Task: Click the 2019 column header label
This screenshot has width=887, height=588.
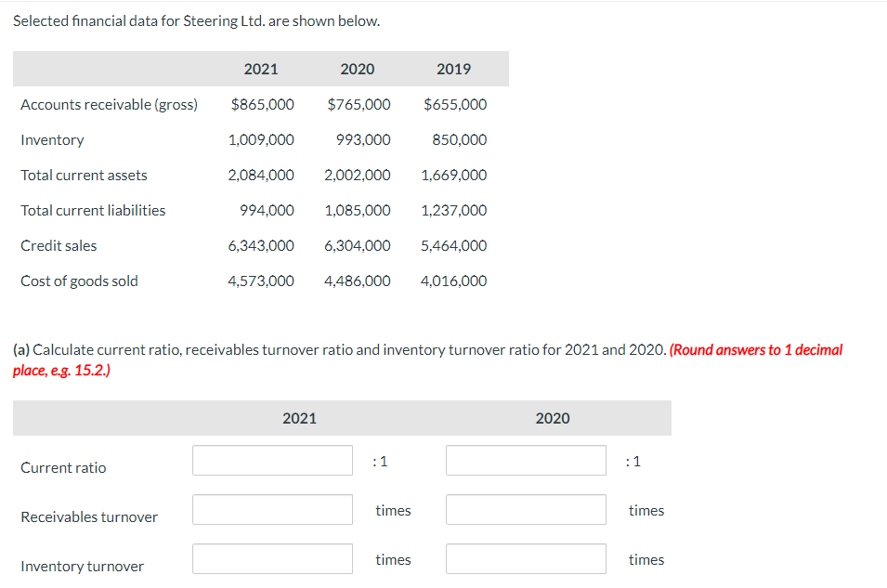Action: pyautogui.click(x=454, y=68)
